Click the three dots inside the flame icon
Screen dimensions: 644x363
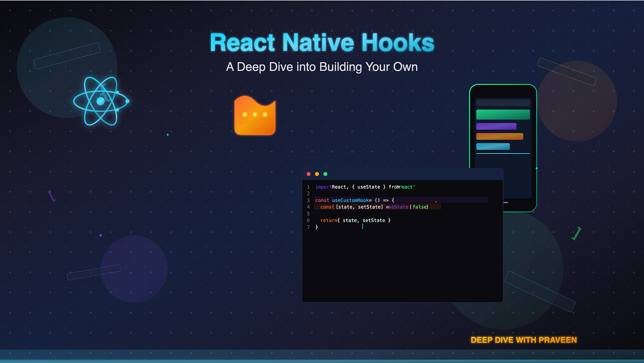(255, 114)
